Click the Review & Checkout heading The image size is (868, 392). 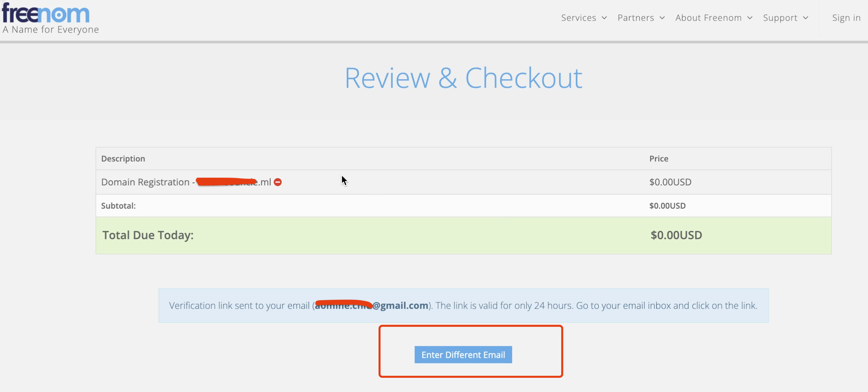(x=463, y=78)
